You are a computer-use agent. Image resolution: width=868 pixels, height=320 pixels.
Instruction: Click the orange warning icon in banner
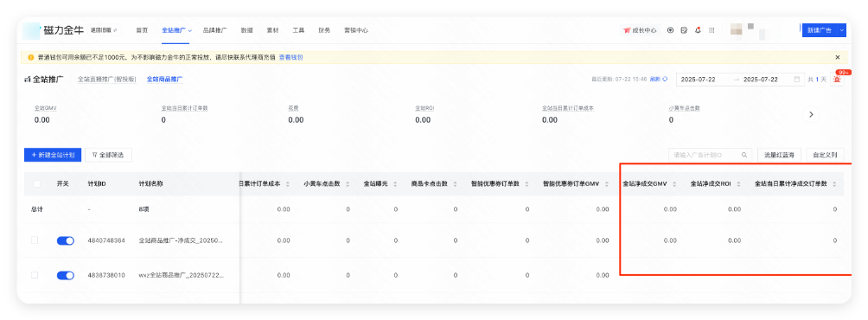click(x=31, y=57)
